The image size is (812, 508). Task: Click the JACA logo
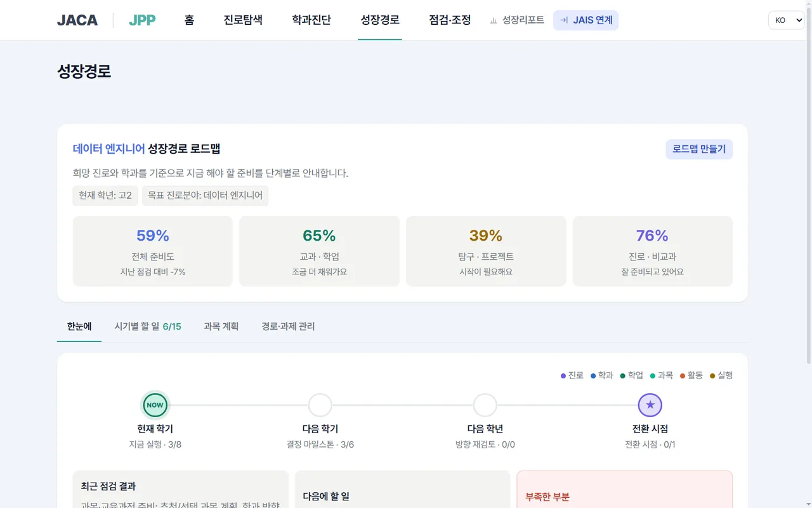(77, 20)
